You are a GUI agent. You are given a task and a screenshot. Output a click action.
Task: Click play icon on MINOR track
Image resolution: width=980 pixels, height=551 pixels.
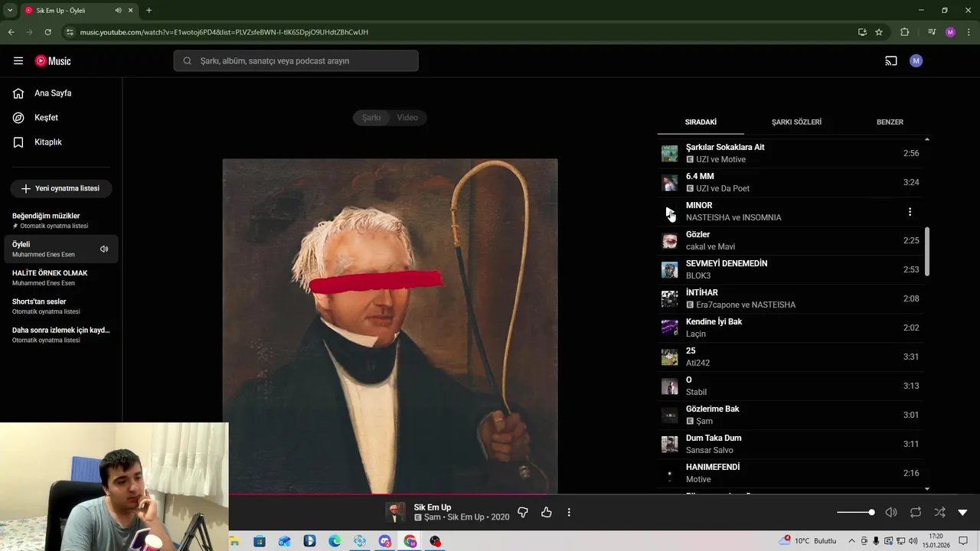670,212
